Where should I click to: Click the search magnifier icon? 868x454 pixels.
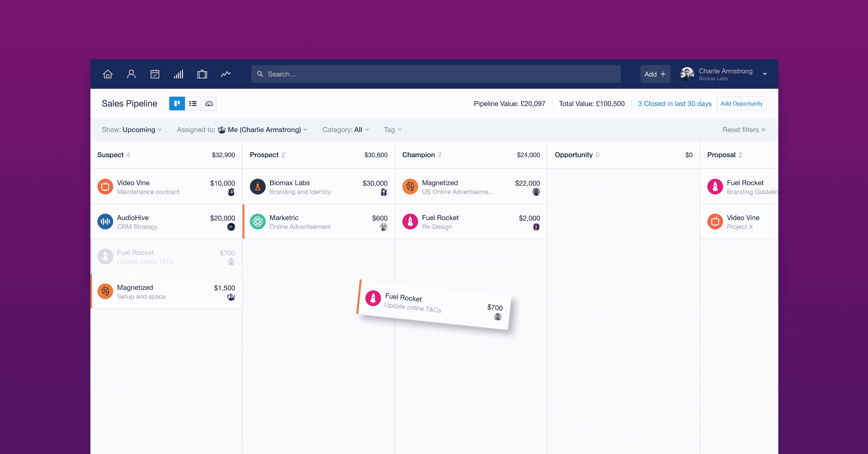(260, 74)
